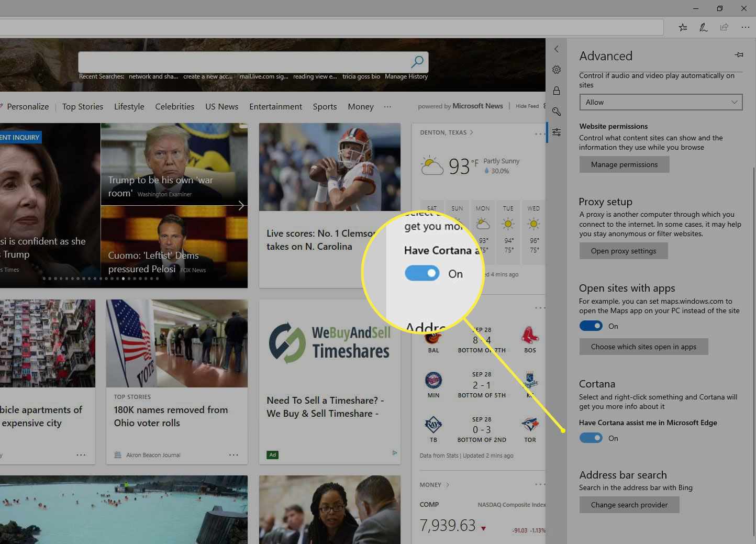Expand the Money section chevron

click(x=448, y=485)
